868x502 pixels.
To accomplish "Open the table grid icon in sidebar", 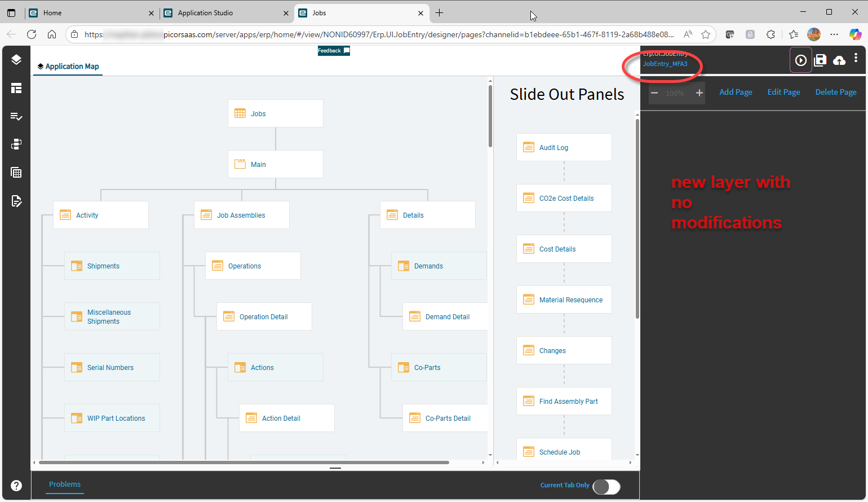I will coord(16,173).
